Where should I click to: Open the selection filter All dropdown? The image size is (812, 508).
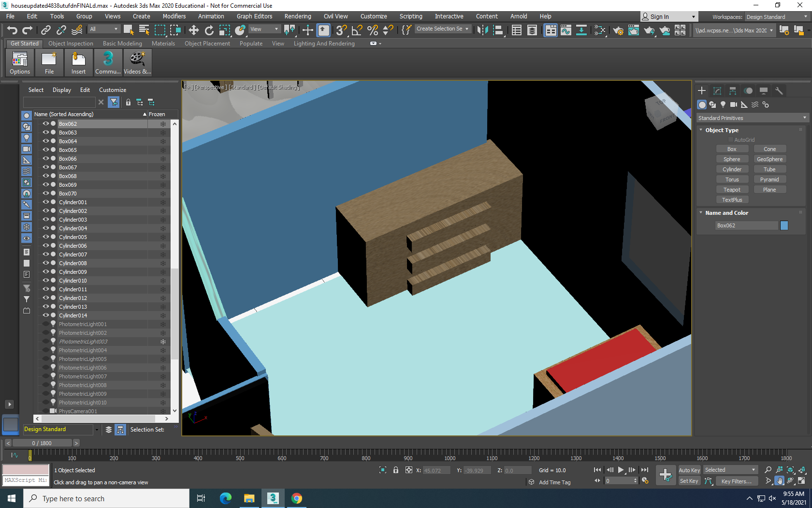(x=103, y=30)
